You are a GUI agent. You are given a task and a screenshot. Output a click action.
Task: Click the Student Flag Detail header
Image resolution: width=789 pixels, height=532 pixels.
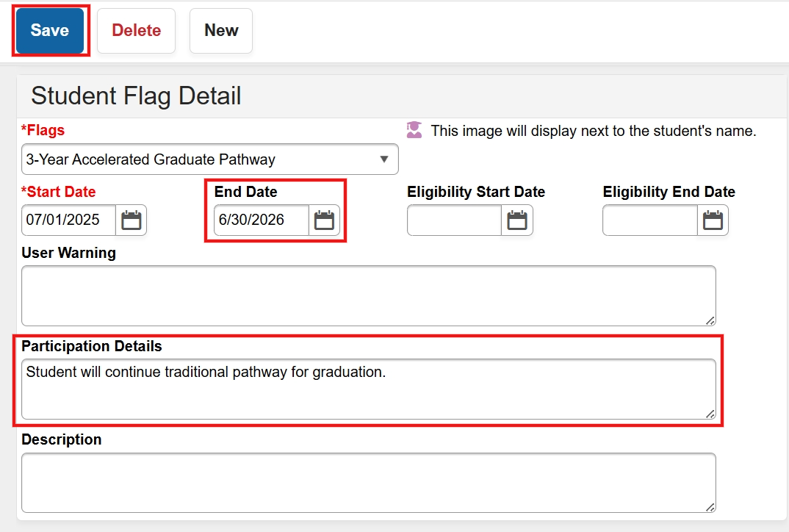pos(137,96)
